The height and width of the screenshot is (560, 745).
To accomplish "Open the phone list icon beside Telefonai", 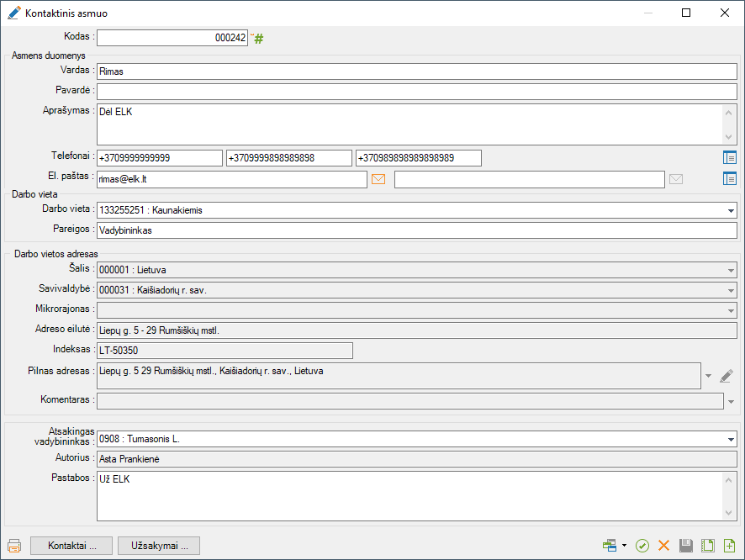I will tap(729, 157).
